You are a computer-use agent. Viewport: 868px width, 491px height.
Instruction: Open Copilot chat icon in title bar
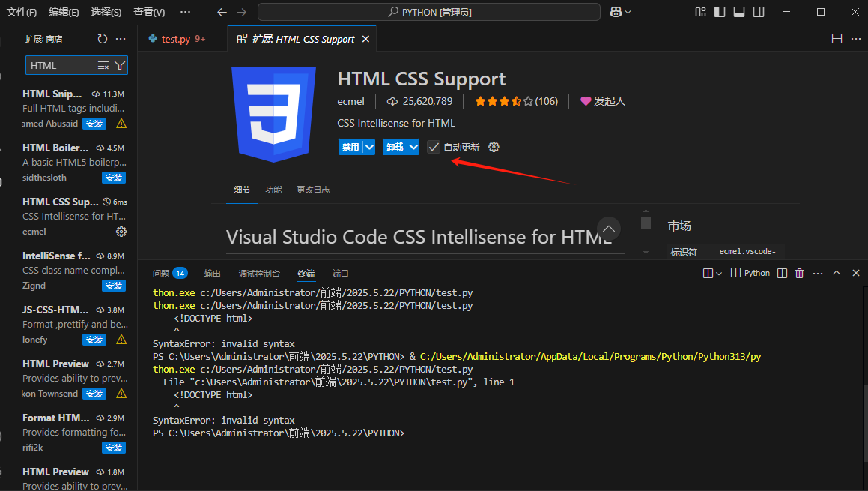[616, 12]
